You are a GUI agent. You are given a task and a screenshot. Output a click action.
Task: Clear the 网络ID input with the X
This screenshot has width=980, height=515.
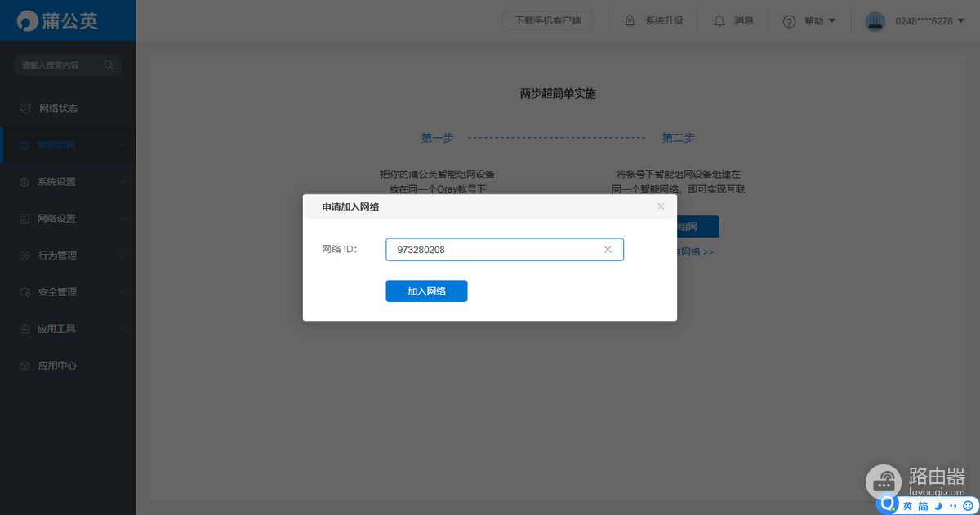[608, 249]
